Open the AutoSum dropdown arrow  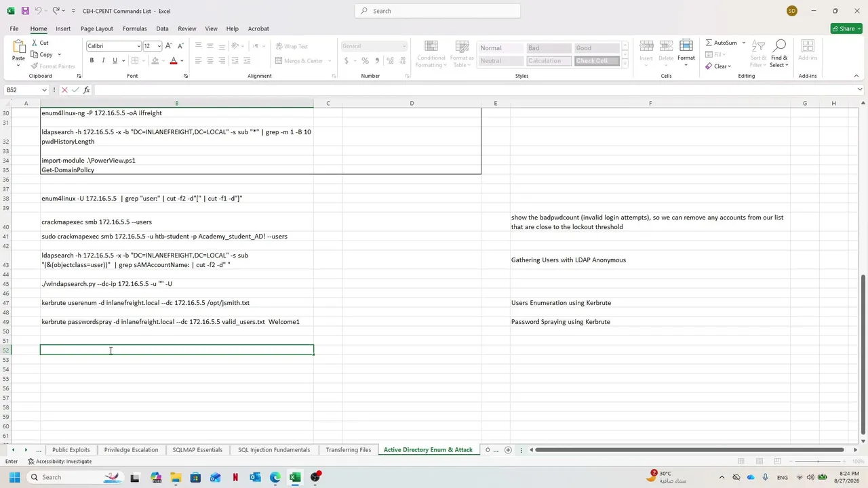[x=743, y=43]
